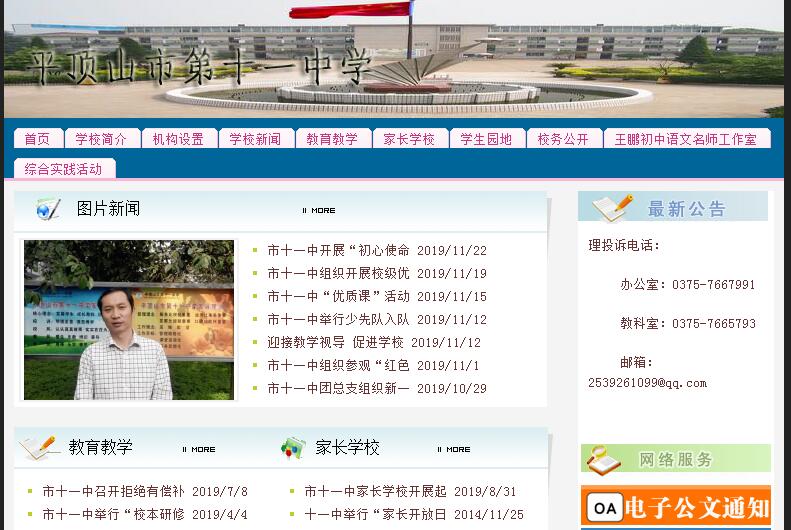Open article 市十一中家长学校开展起
This screenshot has height=530, width=791.
pyautogui.click(x=375, y=491)
